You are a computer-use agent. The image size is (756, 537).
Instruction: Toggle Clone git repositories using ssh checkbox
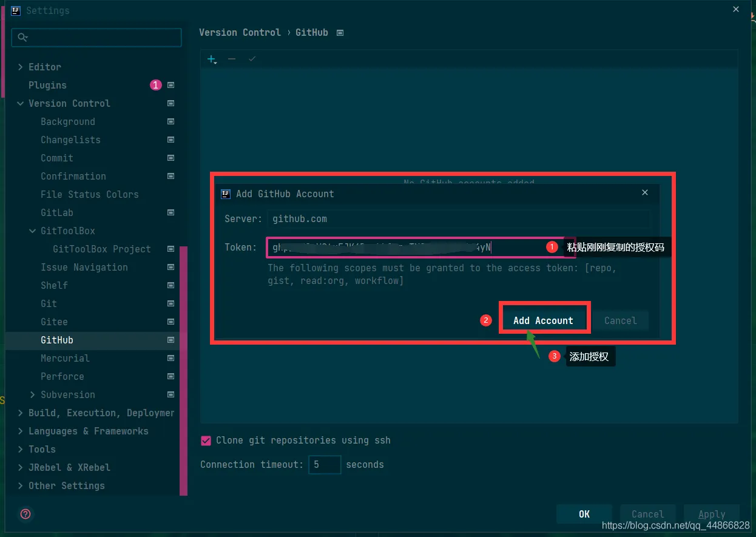pos(206,441)
